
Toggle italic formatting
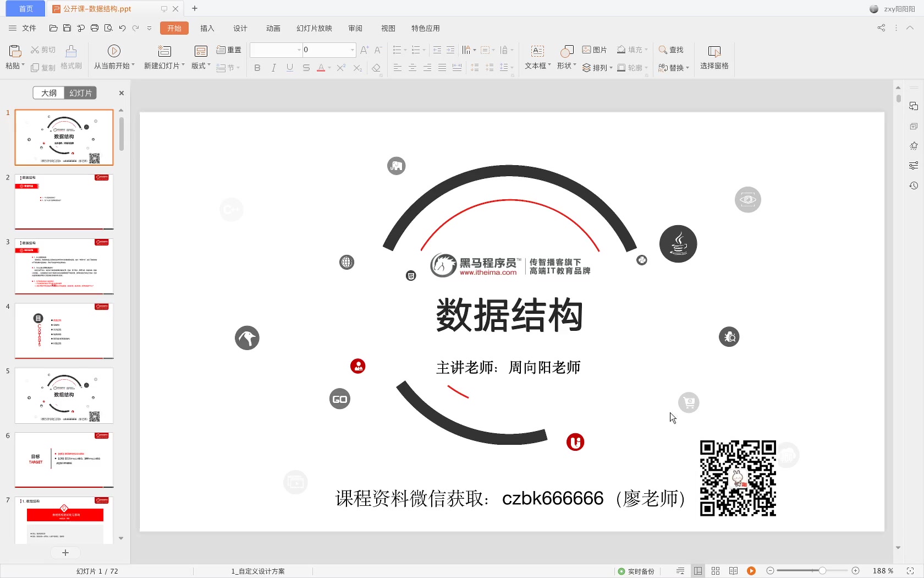pos(273,68)
